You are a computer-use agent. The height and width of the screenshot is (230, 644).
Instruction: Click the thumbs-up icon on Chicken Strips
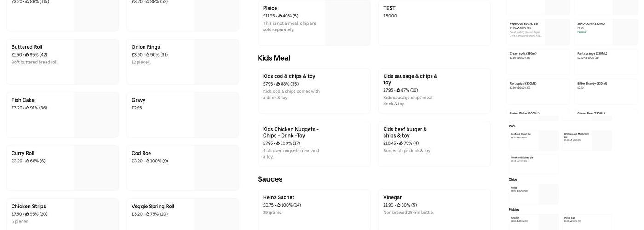pos(27,214)
